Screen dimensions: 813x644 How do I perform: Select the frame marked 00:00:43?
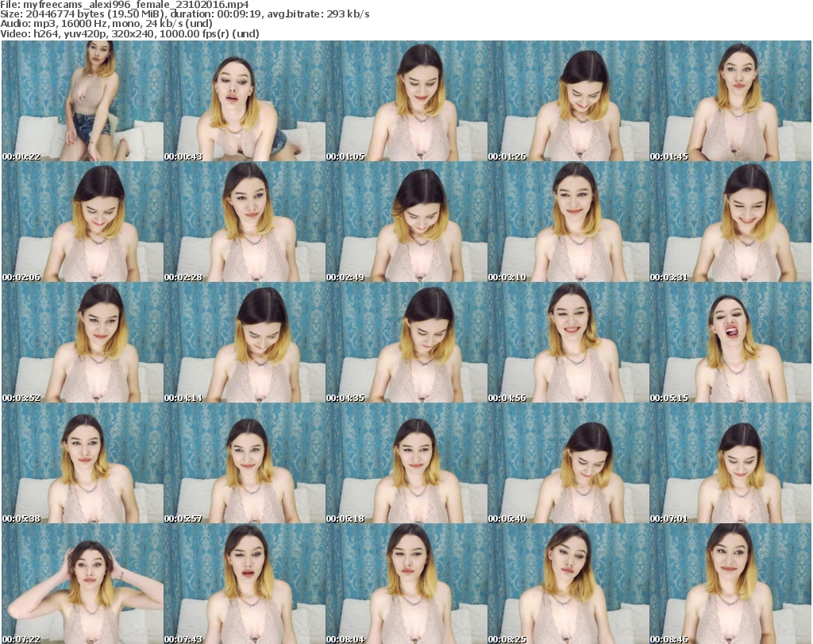click(245, 102)
